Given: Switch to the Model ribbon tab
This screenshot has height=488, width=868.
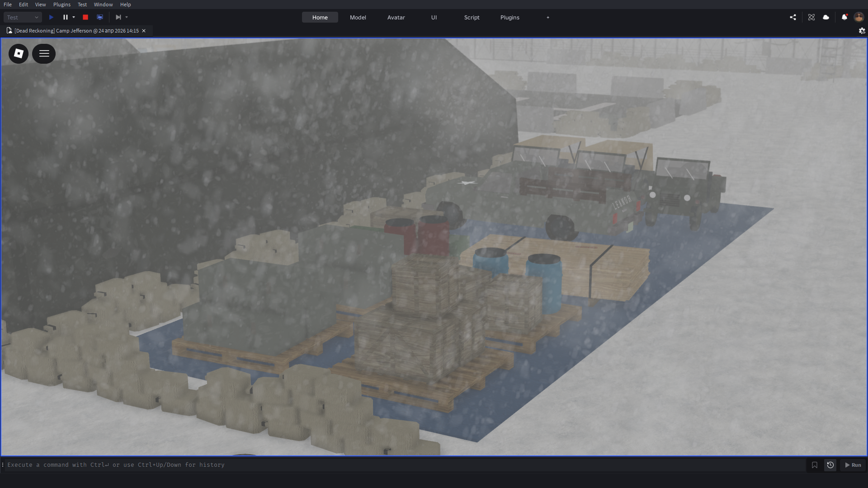Looking at the screenshot, I should [x=358, y=17].
